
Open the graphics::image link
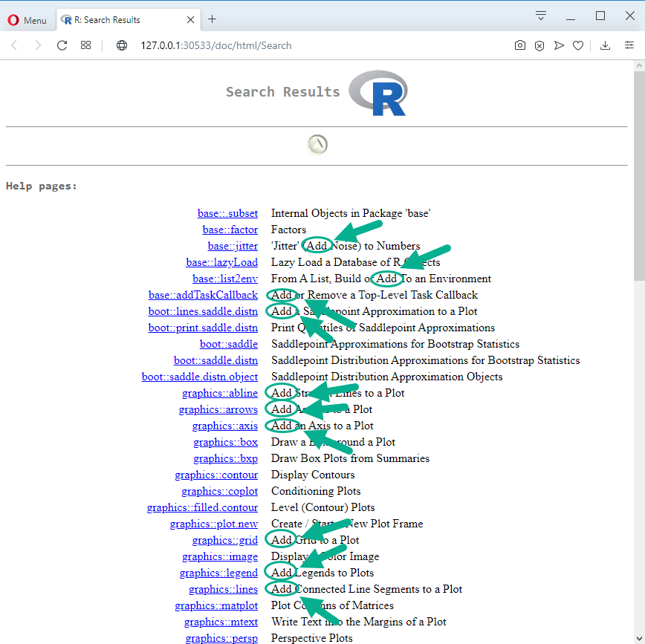[220, 557]
